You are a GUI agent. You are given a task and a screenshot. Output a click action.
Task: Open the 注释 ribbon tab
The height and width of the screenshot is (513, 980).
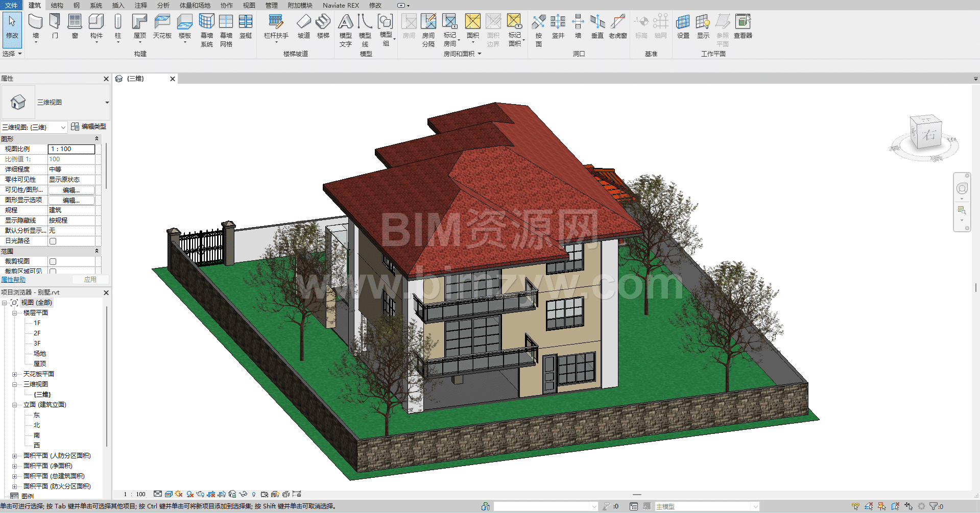pos(140,5)
